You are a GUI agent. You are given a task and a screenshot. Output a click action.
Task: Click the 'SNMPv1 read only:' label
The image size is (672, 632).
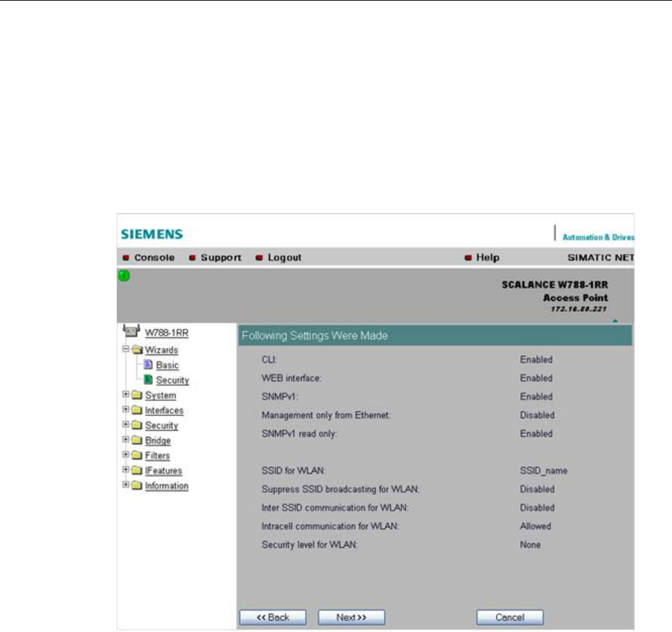(x=299, y=434)
